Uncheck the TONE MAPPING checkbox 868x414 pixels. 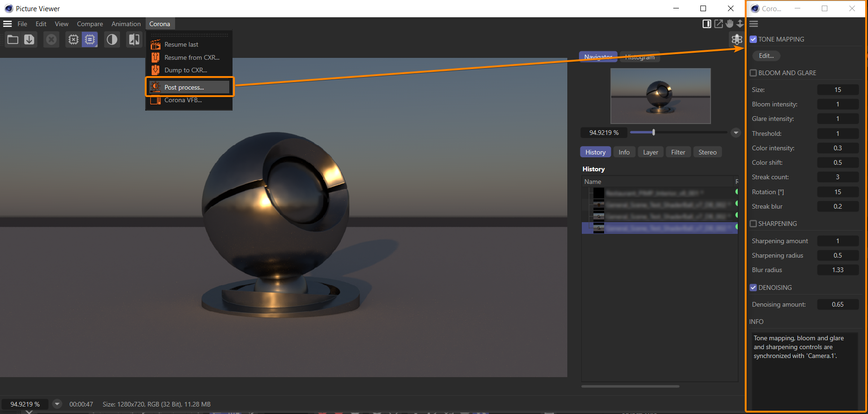tap(753, 39)
